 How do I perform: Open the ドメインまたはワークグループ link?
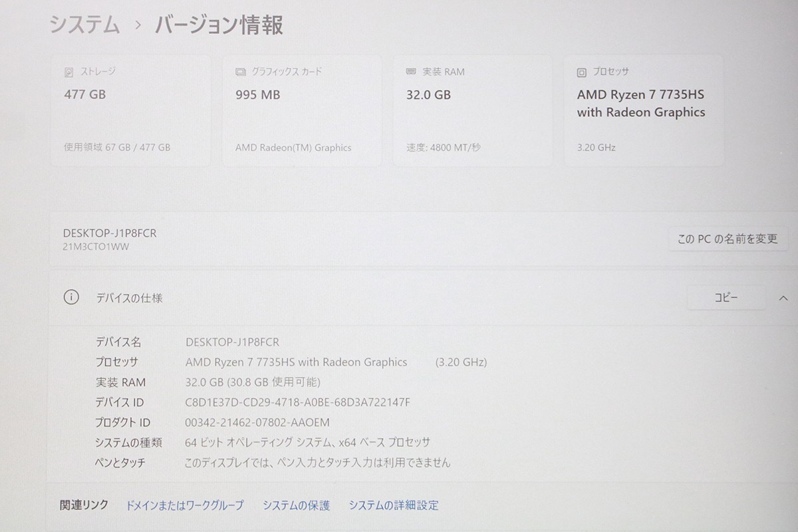point(184,505)
